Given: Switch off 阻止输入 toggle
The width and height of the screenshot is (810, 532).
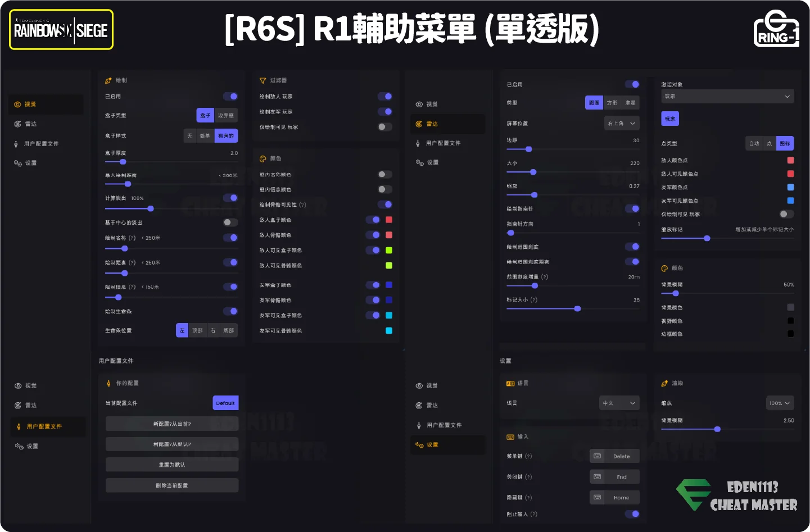Looking at the screenshot, I should click(632, 514).
